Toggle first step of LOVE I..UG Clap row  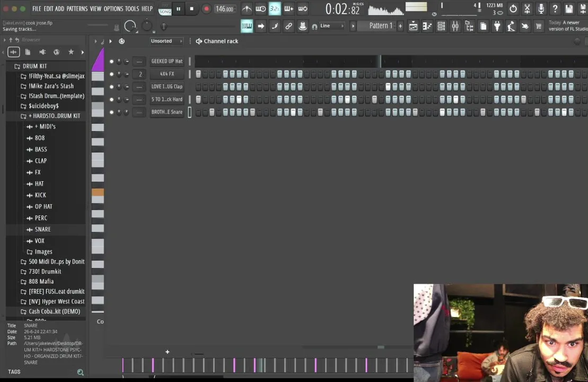point(198,86)
